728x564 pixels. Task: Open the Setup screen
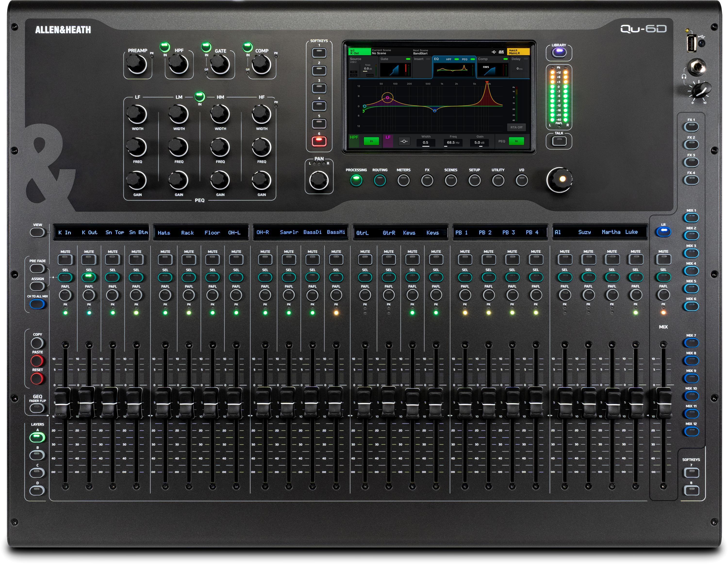pos(474,180)
